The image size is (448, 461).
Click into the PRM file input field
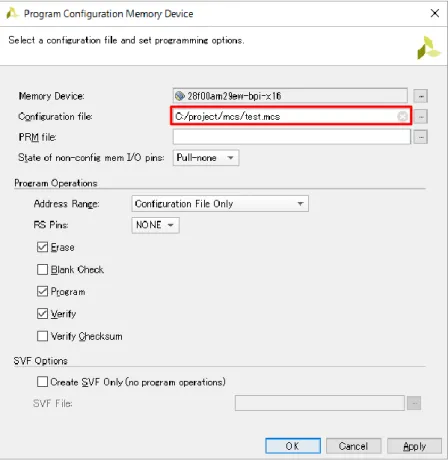tap(292, 137)
